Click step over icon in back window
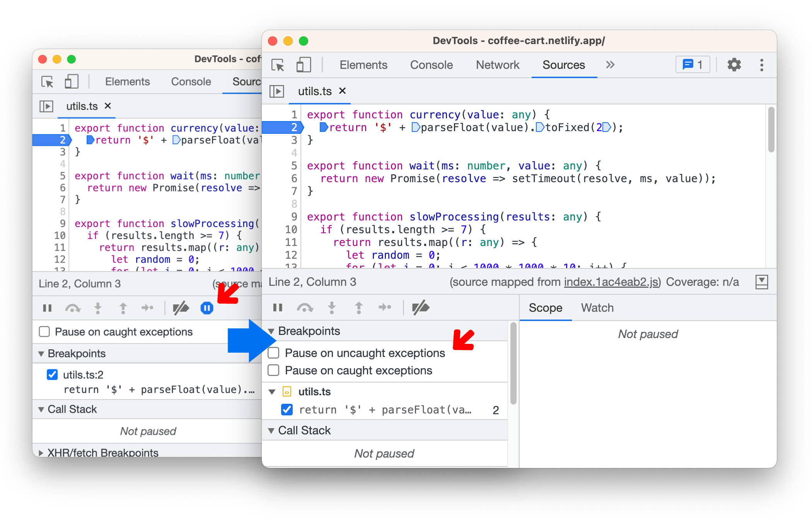 [73, 308]
